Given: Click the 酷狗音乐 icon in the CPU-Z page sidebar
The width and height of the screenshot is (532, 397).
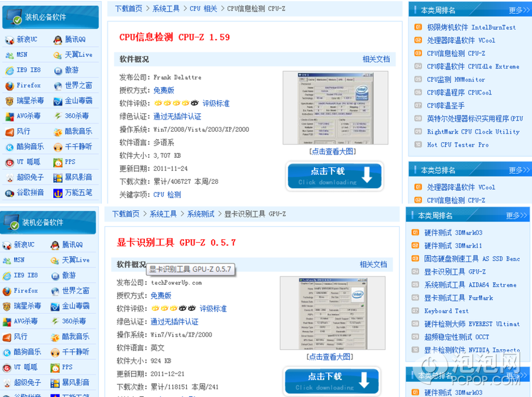Looking at the screenshot, I should pyautogui.click(x=10, y=147).
